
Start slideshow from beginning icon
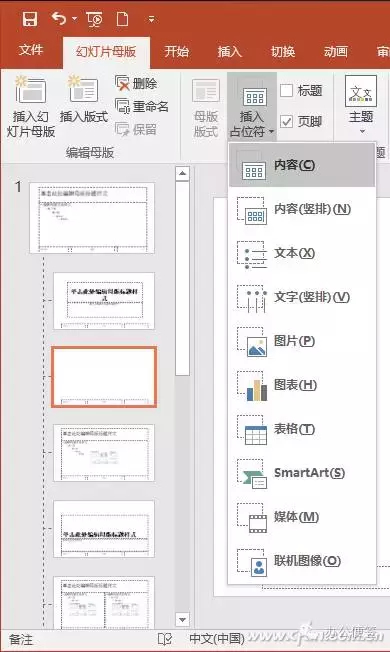click(x=94, y=20)
